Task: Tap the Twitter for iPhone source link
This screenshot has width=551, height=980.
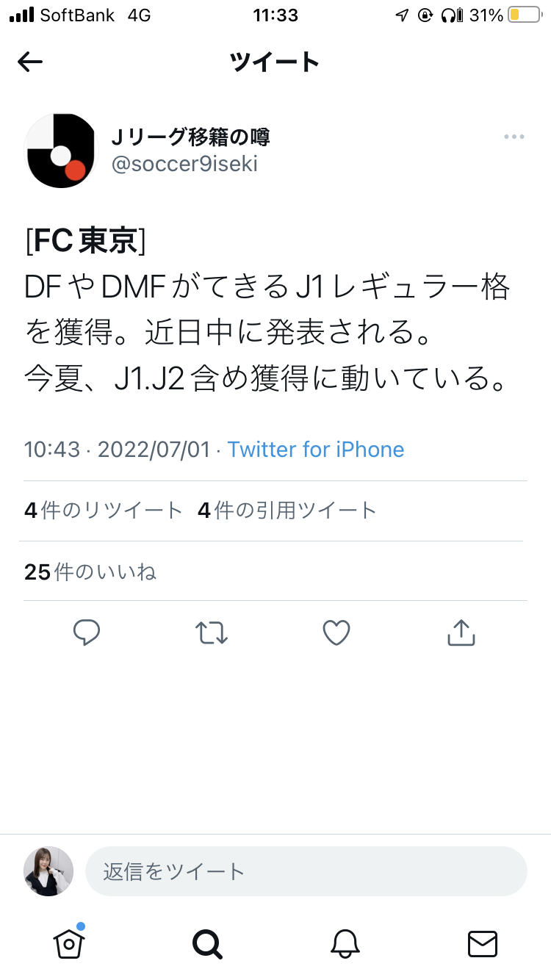Action: 316,450
